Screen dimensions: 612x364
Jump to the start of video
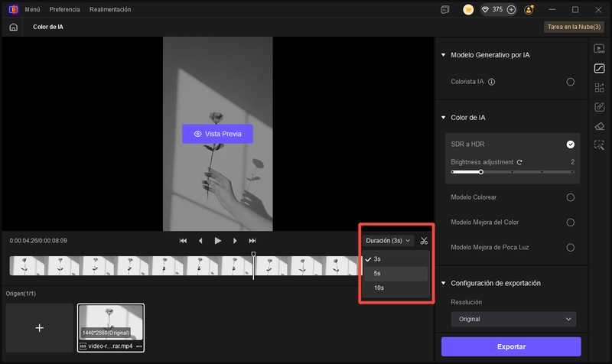[183, 241]
